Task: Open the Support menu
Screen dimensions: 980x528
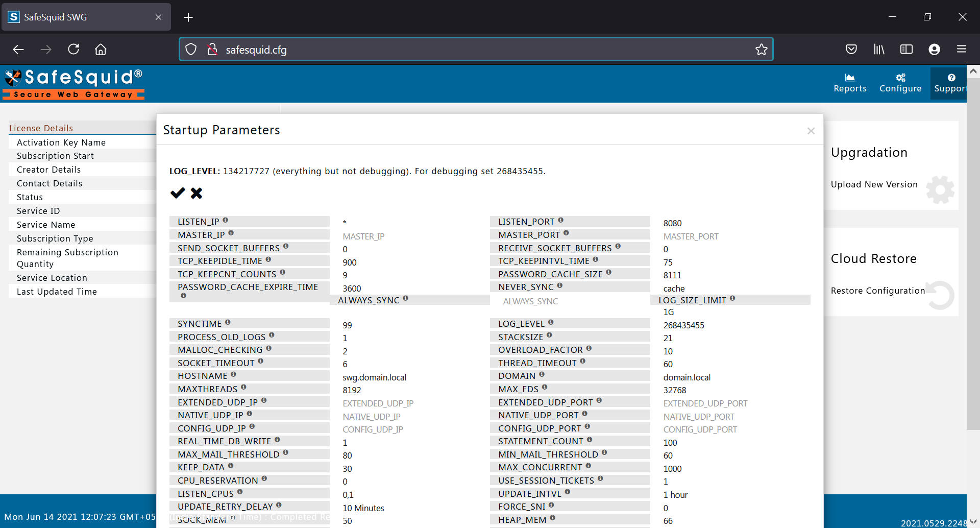Action: (x=949, y=83)
